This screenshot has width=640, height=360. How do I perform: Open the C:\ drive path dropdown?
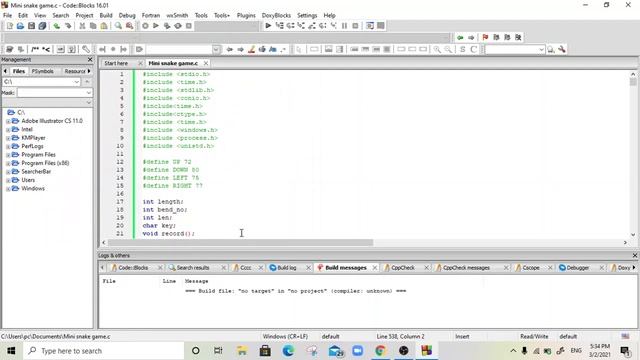tap(76, 82)
